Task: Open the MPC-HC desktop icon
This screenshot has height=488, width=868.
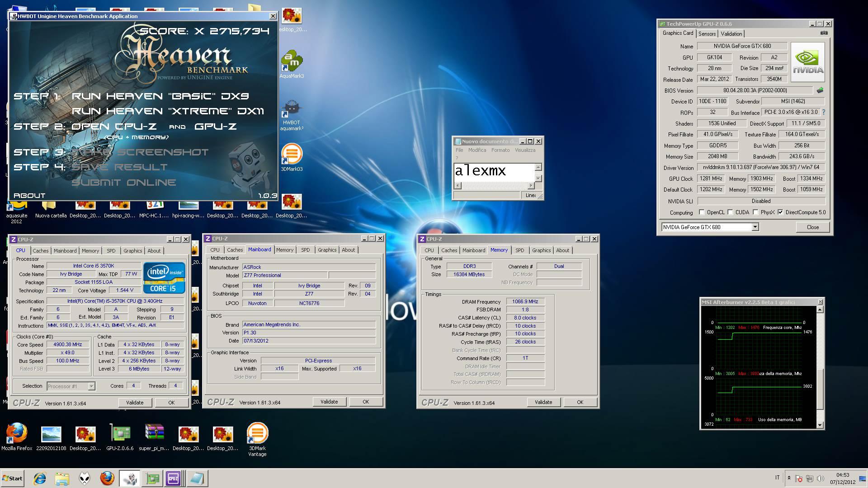Action: (154, 209)
